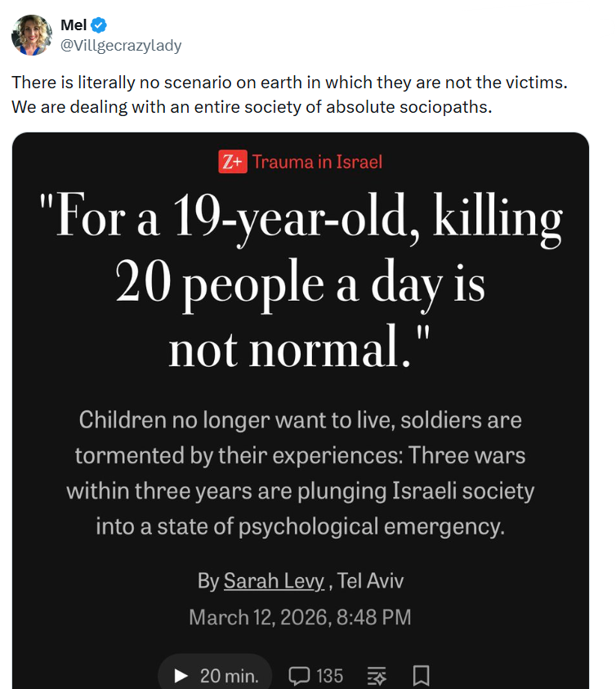Open the Trauma in Israel topic label

[x=317, y=162]
